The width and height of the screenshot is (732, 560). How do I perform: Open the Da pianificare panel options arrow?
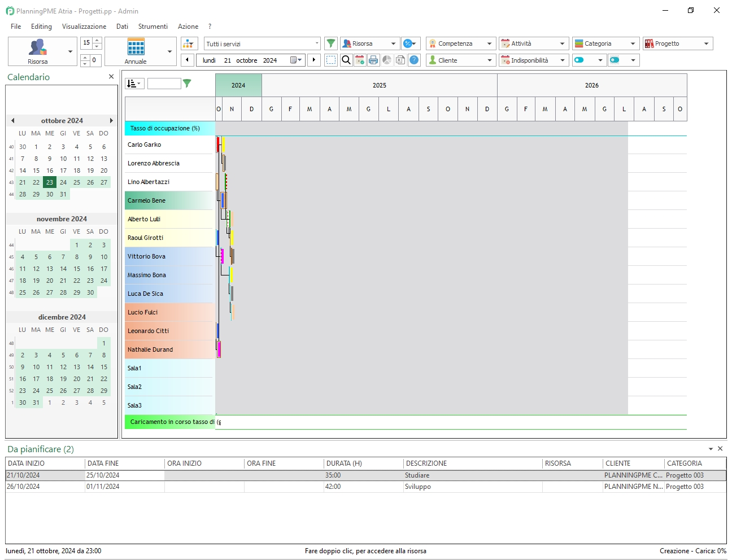711,449
